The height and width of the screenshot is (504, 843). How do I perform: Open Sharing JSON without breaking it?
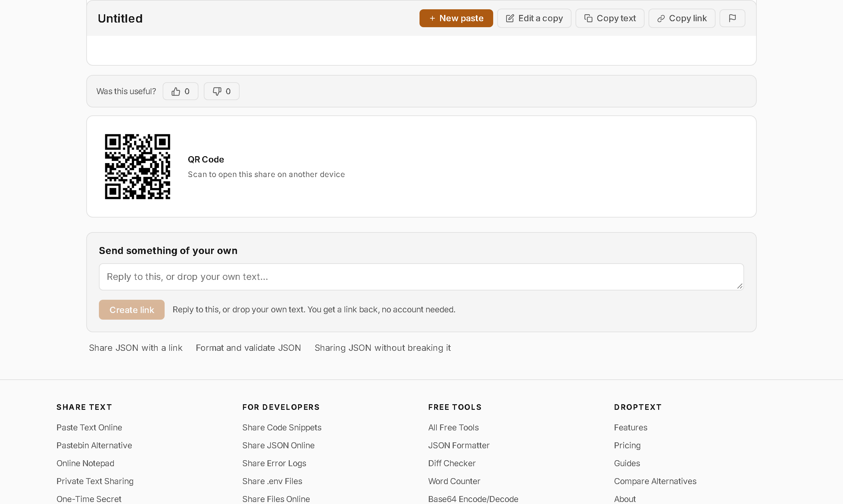click(x=382, y=348)
